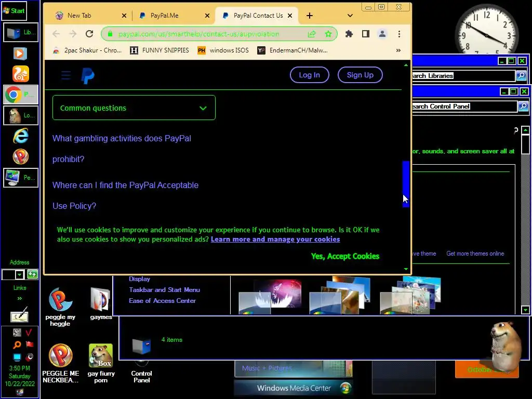Go back in Chrome

(x=56, y=34)
